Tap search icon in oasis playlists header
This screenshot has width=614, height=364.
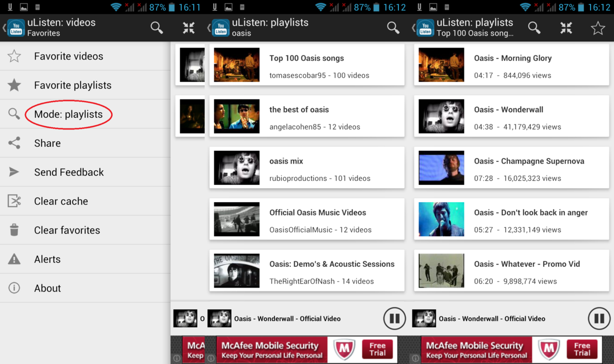tap(393, 27)
